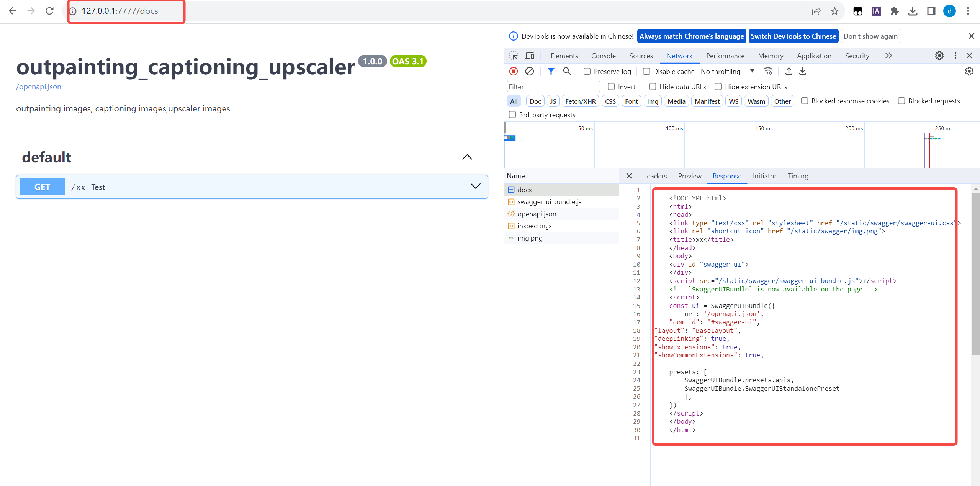Viewport: 980px width, 486px height.
Task: Click the /openapi.json link
Action: [39, 87]
